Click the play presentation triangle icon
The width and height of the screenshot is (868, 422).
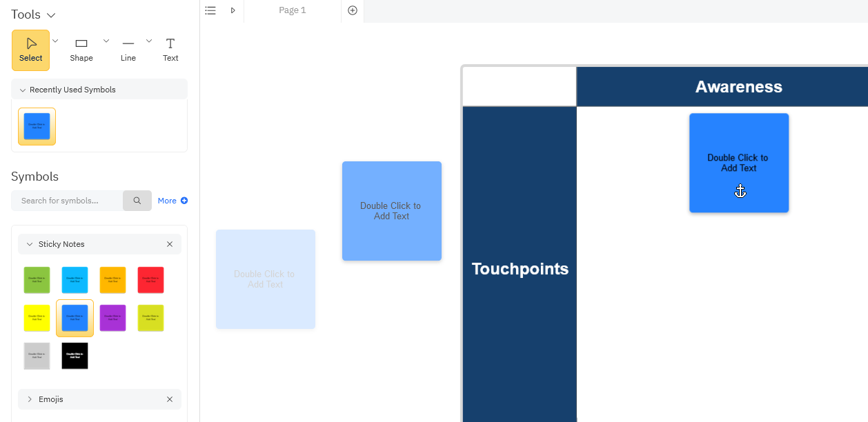[233, 10]
